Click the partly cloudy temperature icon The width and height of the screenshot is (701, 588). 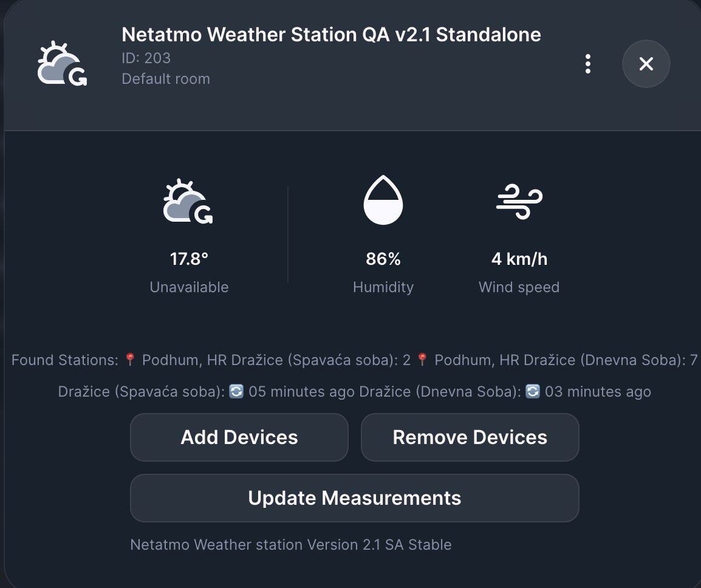[188, 201]
